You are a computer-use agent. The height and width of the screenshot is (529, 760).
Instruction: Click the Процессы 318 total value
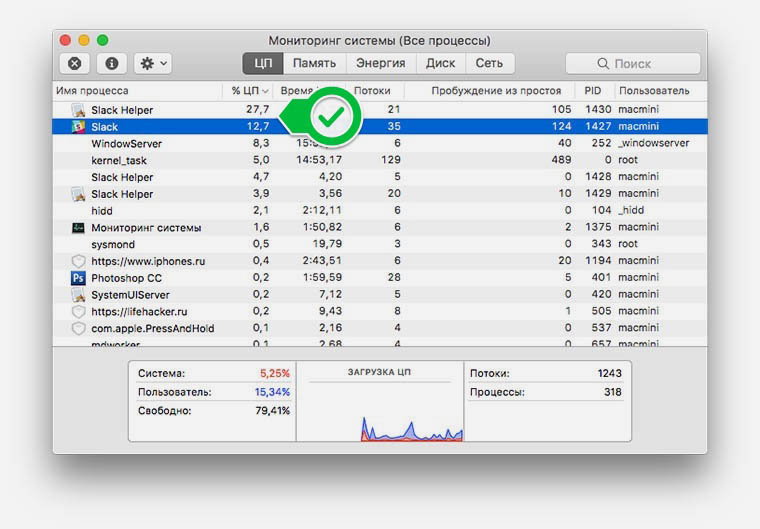pos(613,392)
